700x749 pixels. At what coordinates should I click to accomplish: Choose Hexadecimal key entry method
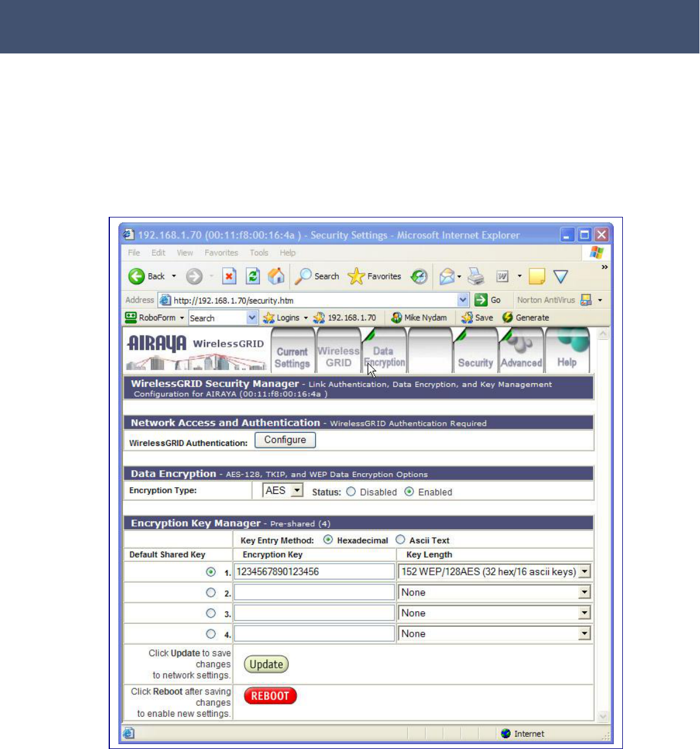click(328, 539)
